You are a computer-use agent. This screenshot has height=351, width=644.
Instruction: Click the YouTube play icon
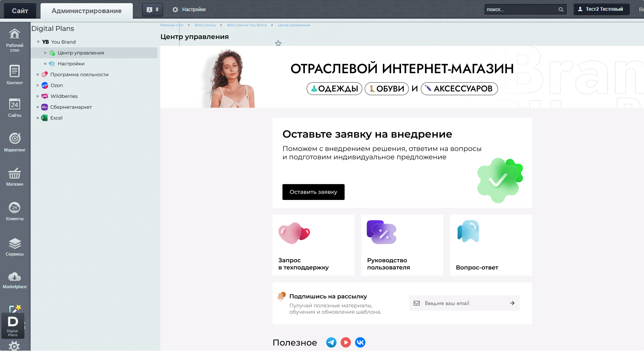346,342
